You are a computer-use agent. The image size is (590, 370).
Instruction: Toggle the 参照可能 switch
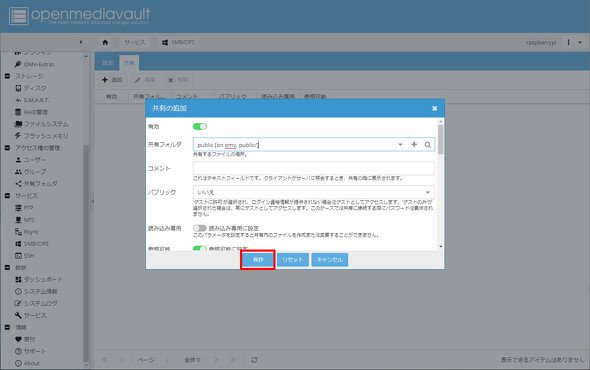click(200, 248)
